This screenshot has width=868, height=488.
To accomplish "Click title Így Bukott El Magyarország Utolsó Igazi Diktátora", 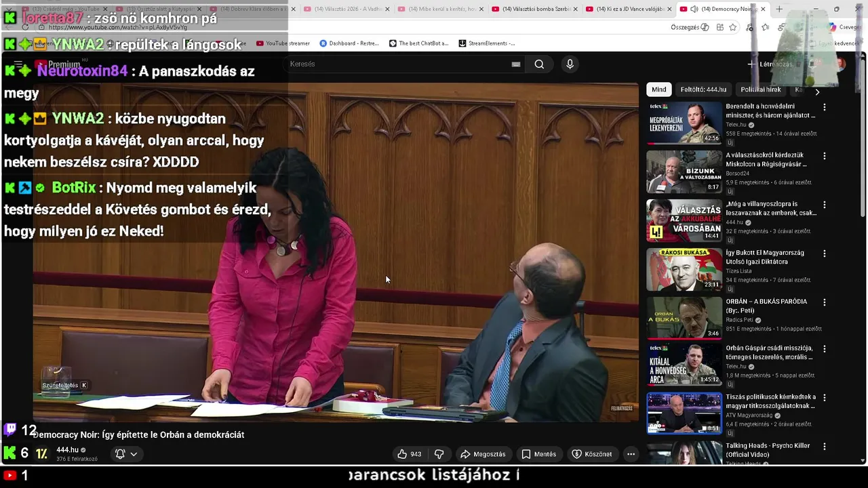I will 765,257.
